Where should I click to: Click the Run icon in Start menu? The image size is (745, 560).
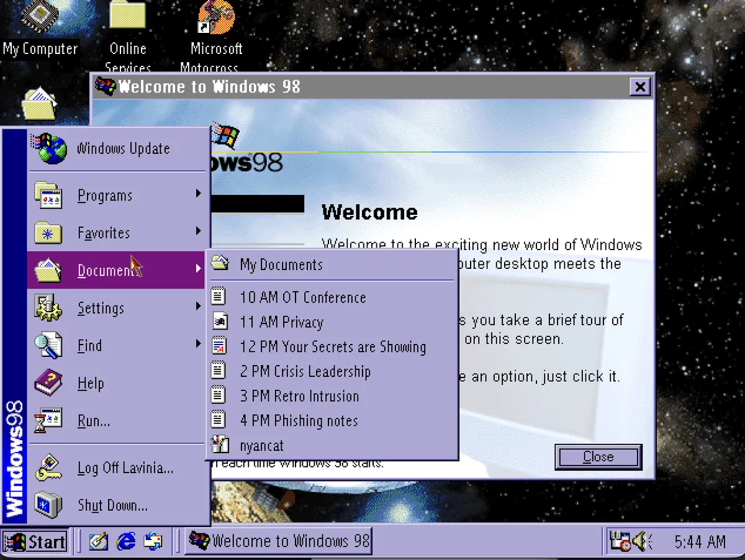point(48,420)
